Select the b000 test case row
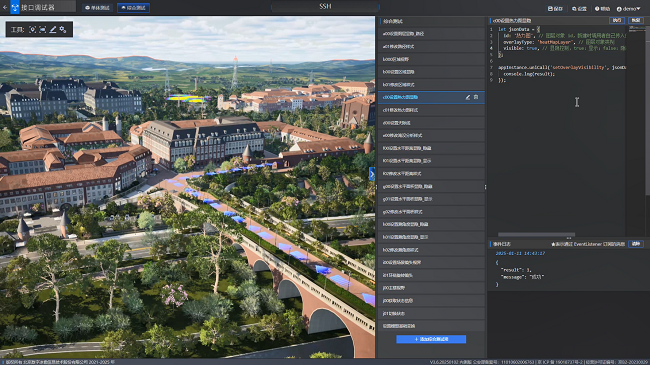The image size is (650, 365). pyautogui.click(x=431, y=59)
